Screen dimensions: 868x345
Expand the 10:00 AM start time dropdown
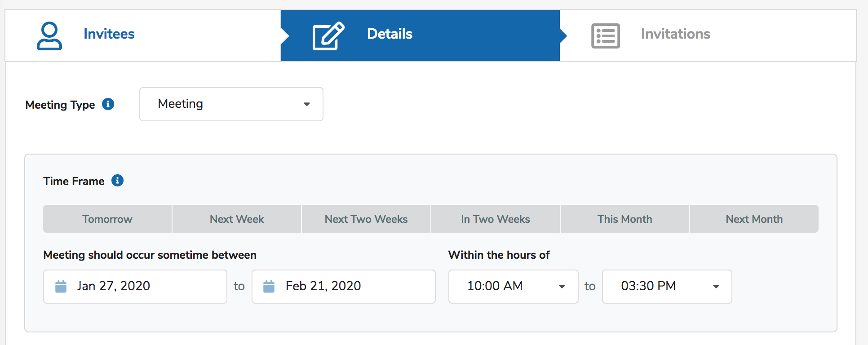click(x=513, y=286)
